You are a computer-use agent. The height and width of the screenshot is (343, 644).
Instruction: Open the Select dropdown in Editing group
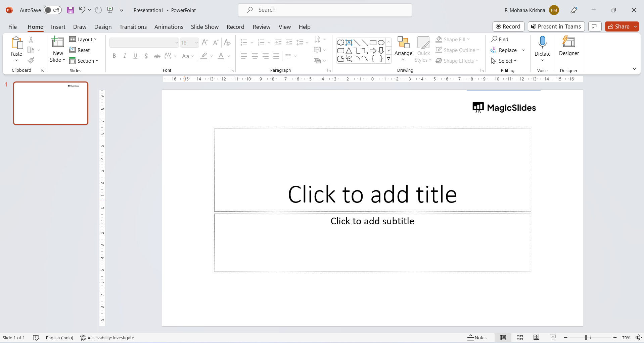pos(504,61)
